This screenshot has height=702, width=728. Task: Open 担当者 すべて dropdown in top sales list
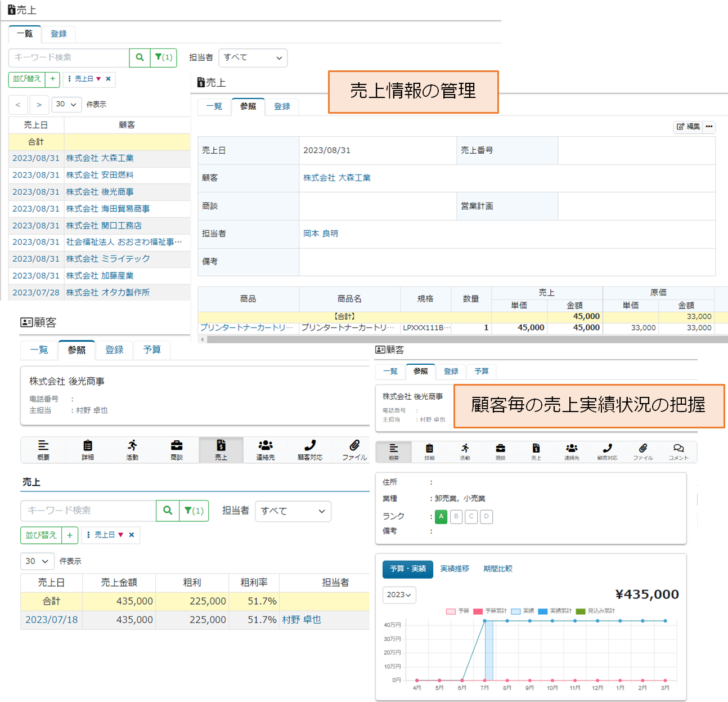point(253,57)
